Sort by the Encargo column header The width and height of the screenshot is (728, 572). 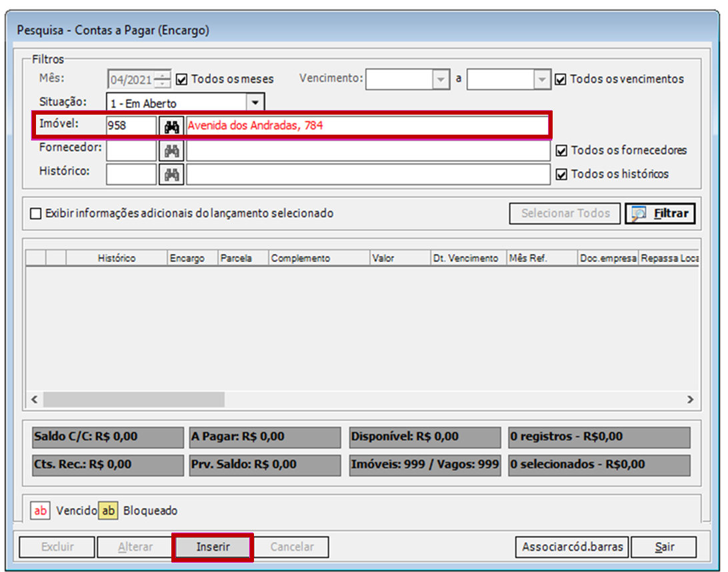[192, 258]
